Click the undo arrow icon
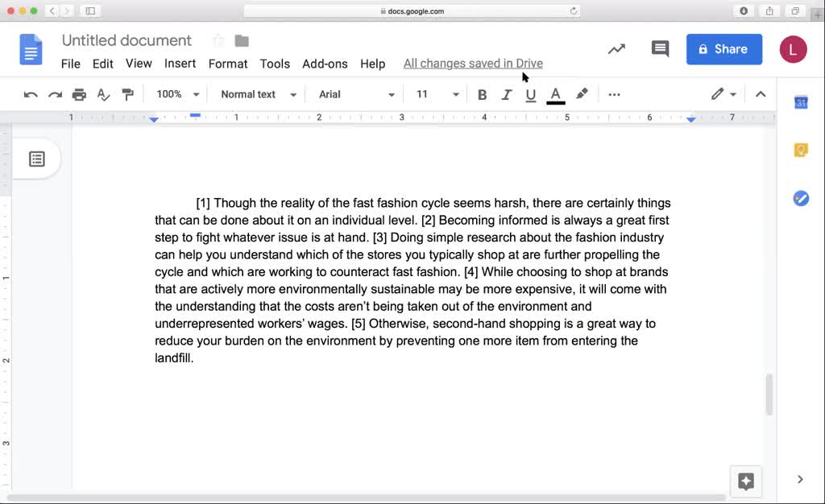 coord(31,94)
